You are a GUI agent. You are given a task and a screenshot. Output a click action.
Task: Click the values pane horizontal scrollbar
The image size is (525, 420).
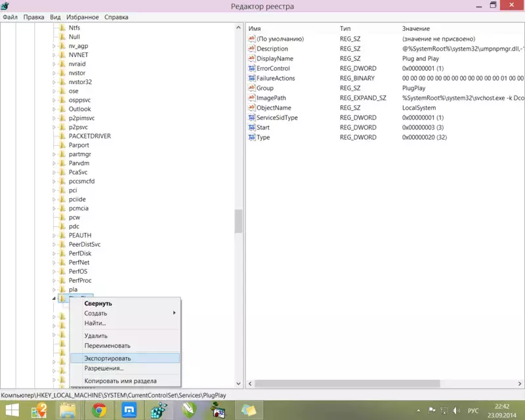(347, 383)
